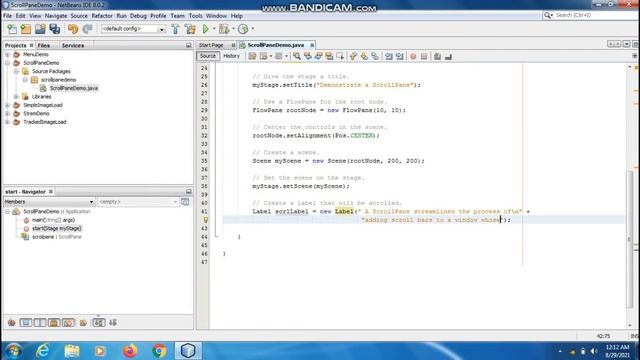Click the New Project toolbar icon
The width and height of the screenshot is (640, 360).
click(26, 29)
